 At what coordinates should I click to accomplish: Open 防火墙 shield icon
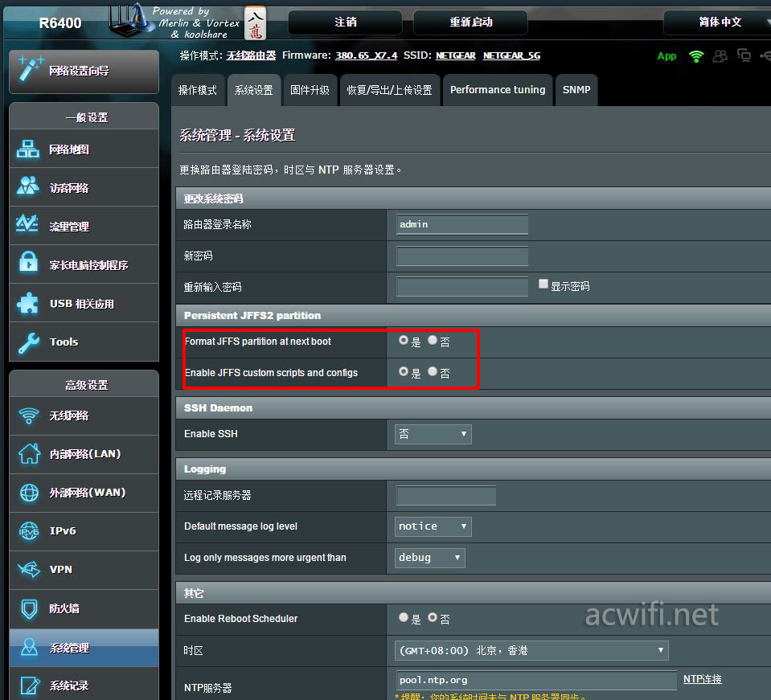[x=30, y=608]
